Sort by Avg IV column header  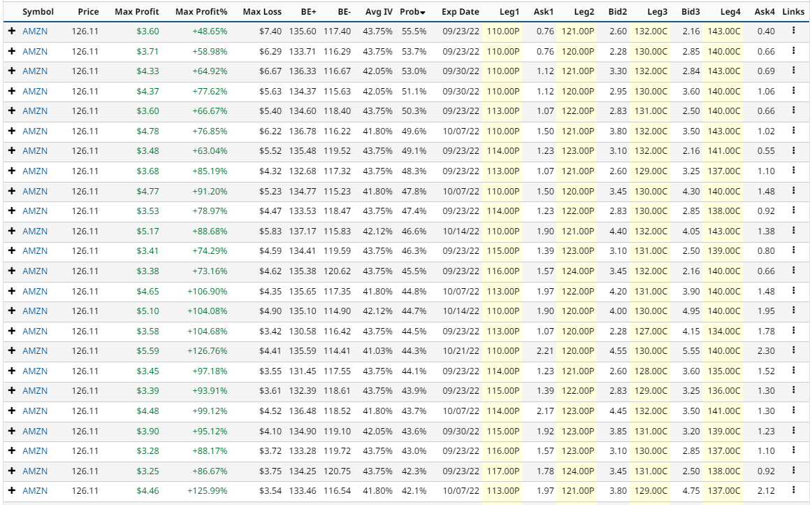point(379,11)
